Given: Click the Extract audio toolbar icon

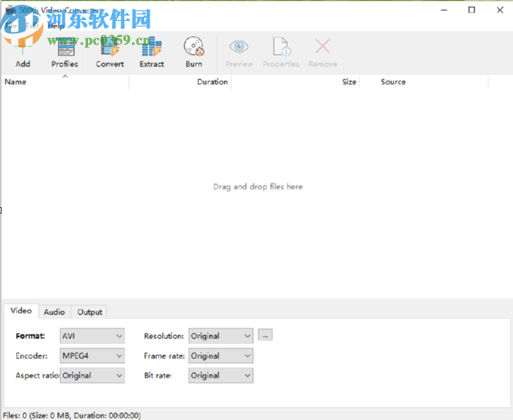Looking at the screenshot, I should coord(151,52).
